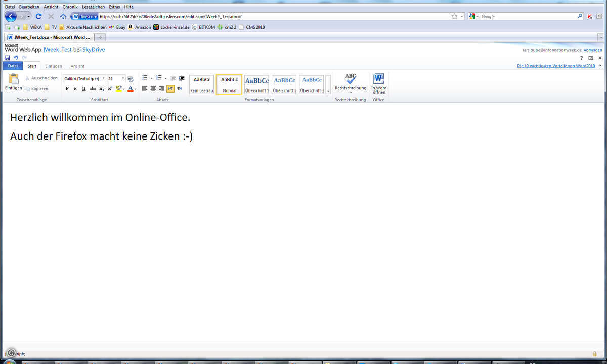Toggle italic formatting

coord(75,89)
